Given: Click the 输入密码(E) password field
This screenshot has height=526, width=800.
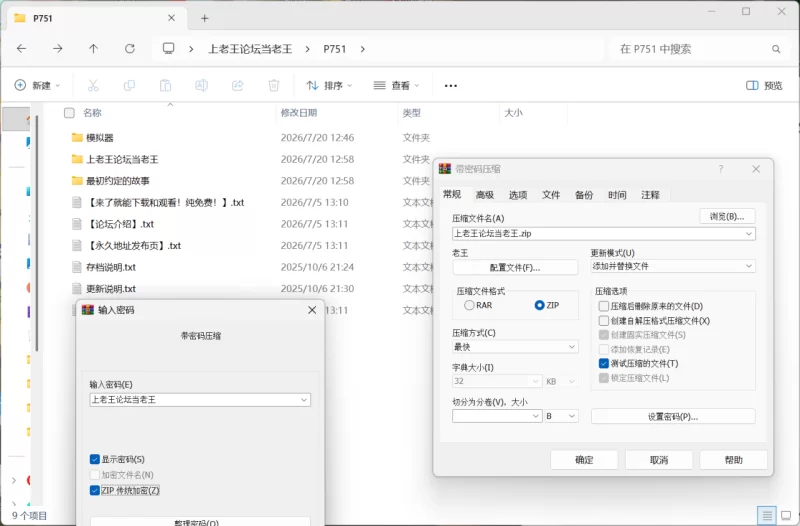Looking at the screenshot, I should coord(200,400).
